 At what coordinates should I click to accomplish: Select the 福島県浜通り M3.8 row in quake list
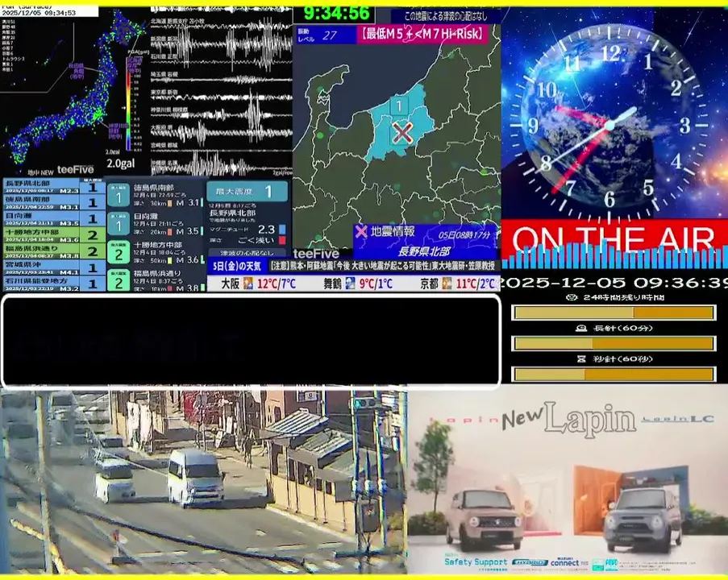click(54, 251)
